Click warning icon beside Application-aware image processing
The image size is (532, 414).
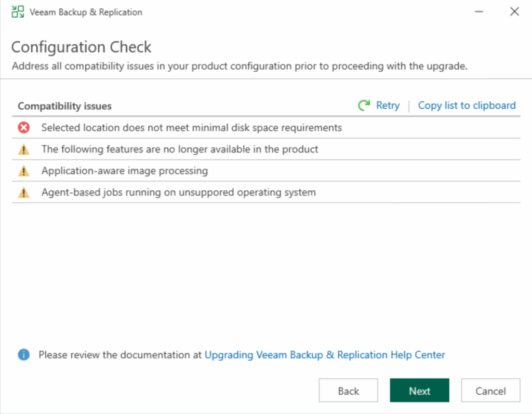(x=24, y=171)
